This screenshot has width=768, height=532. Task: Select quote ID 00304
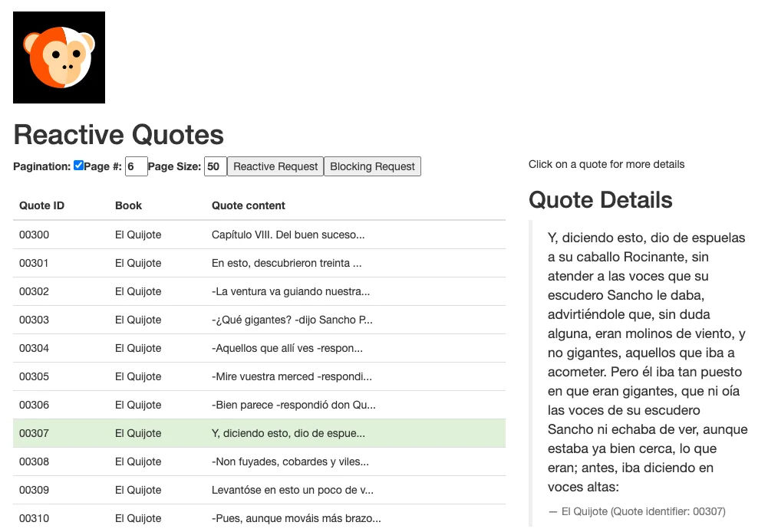34,349
